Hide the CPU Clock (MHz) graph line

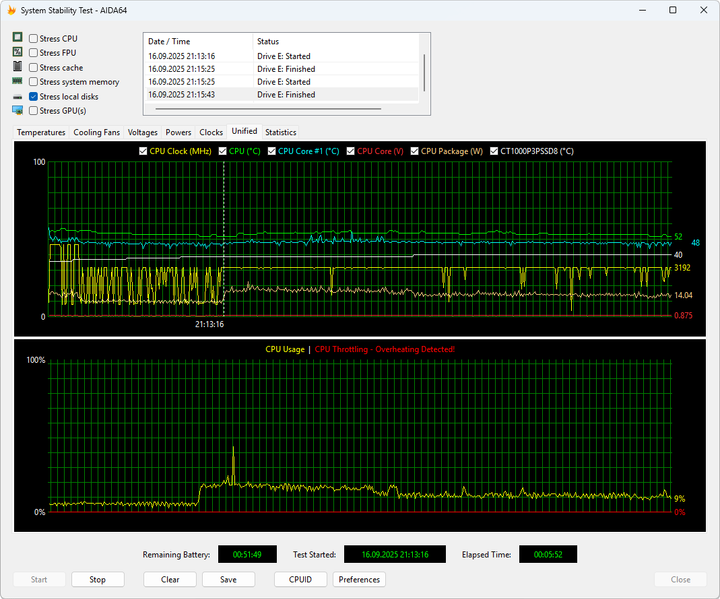click(143, 151)
